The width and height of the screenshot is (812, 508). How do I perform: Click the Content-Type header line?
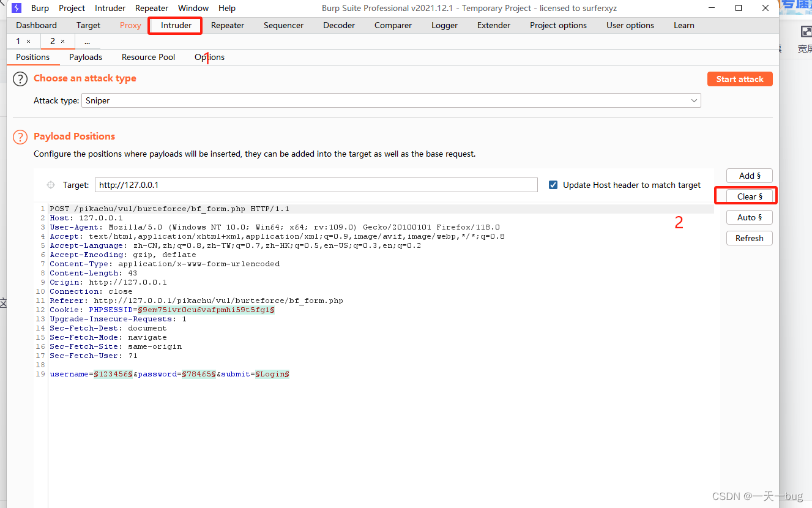(x=165, y=264)
